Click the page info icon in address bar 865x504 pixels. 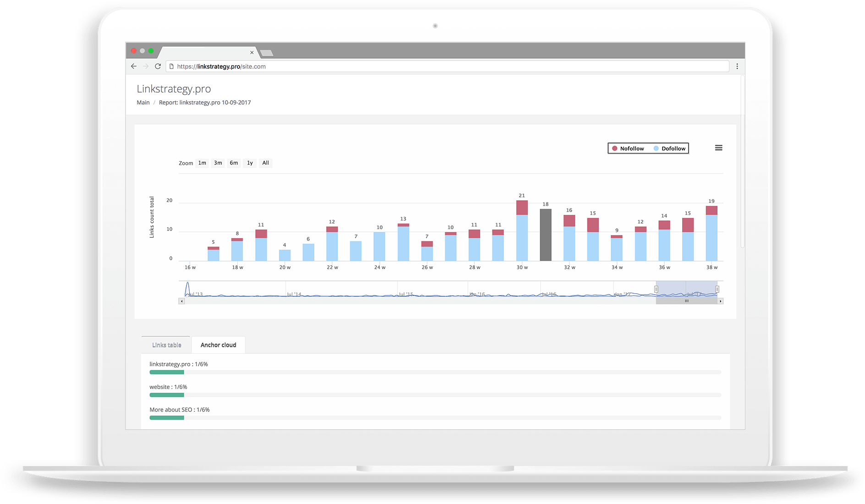(170, 66)
